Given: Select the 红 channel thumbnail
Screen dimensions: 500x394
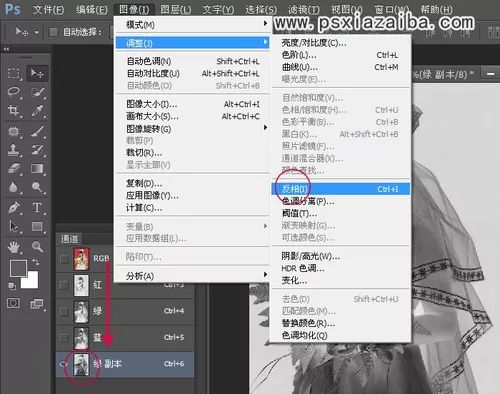Looking at the screenshot, I should coord(81,285).
